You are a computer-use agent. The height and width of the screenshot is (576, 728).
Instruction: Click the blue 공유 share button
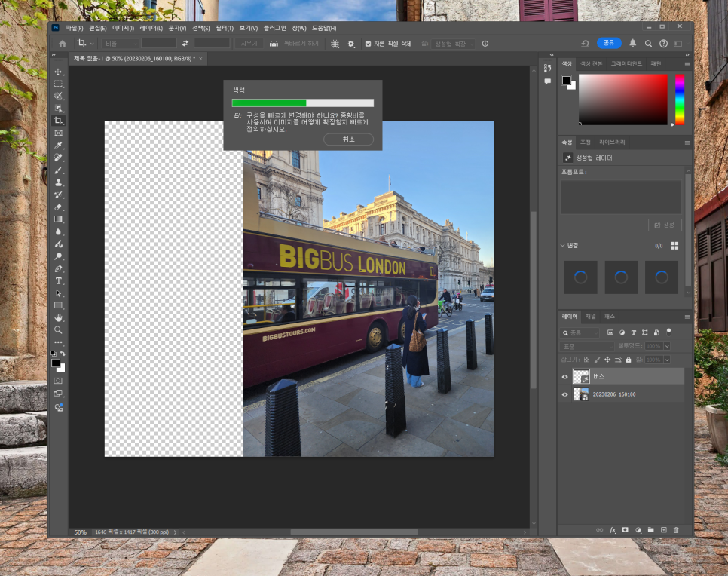point(609,44)
